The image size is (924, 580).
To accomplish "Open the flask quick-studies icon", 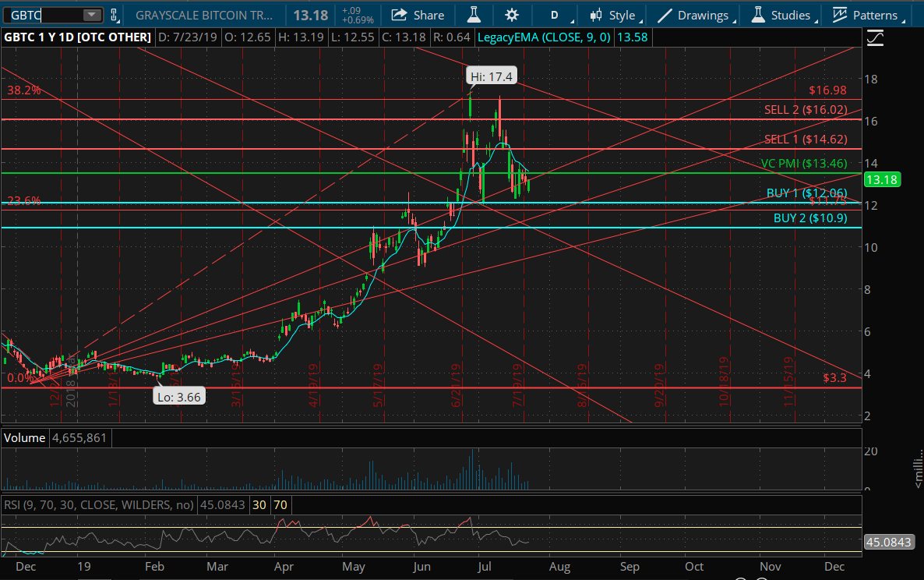I will [x=474, y=15].
